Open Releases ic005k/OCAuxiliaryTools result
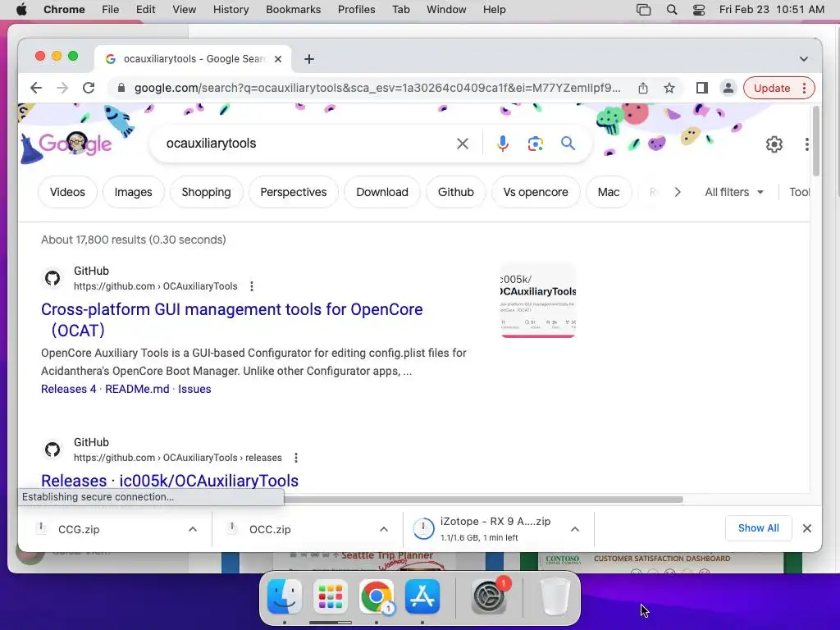The width and height of the screenshot is (840, 630). point(170,481)
